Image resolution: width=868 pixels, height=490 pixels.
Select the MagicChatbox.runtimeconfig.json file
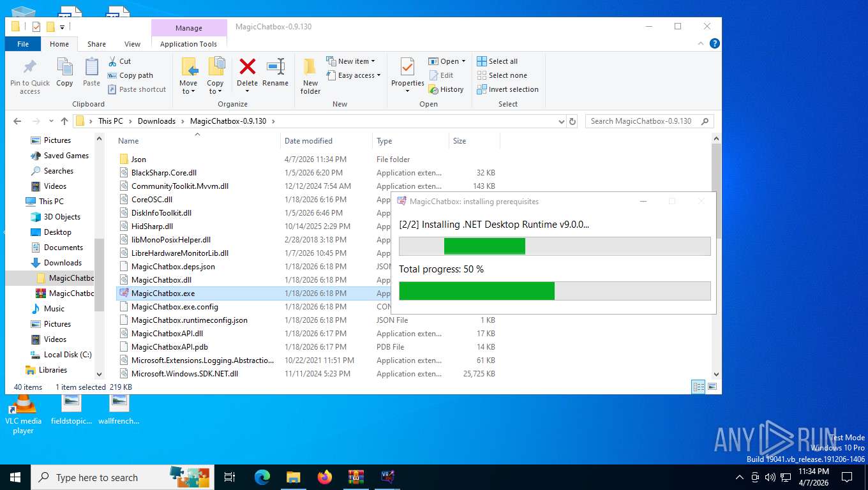point(306,320)
